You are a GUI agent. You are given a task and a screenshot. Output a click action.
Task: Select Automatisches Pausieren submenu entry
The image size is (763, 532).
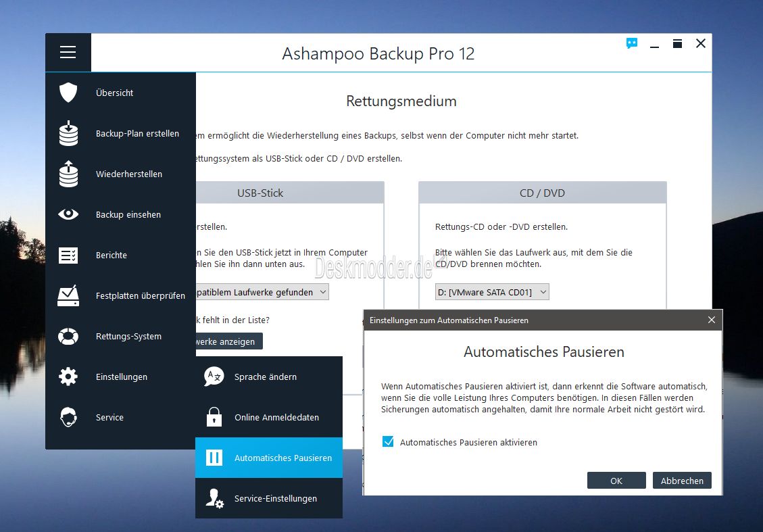click(269, 458)
